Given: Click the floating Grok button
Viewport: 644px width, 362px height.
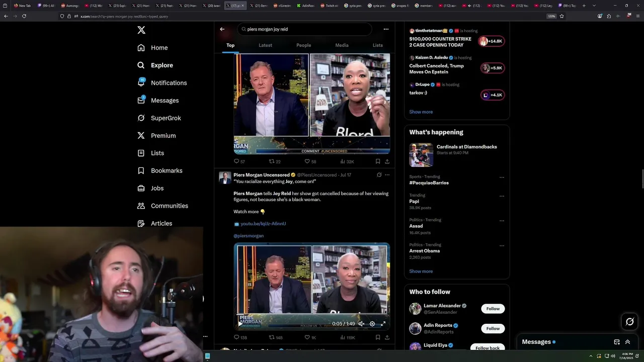Looking at the screenshot, I should click(629, 322).
